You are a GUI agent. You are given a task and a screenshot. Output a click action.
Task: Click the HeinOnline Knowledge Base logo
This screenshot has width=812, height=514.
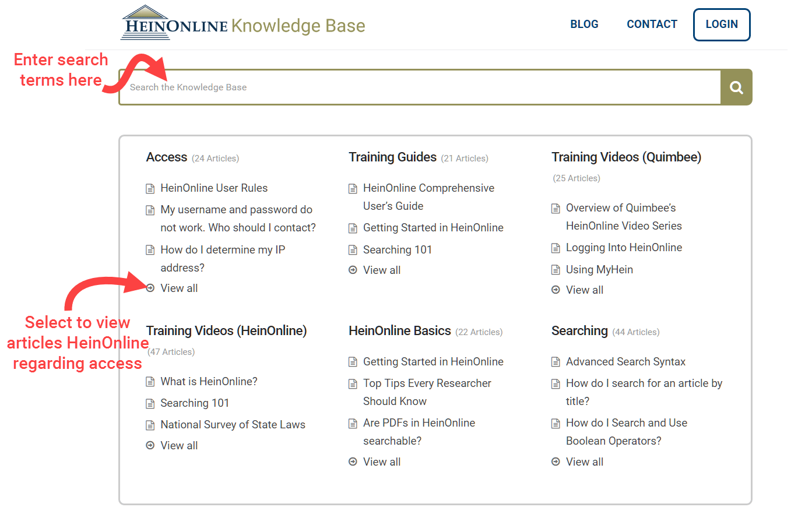(x=243, y=23)
